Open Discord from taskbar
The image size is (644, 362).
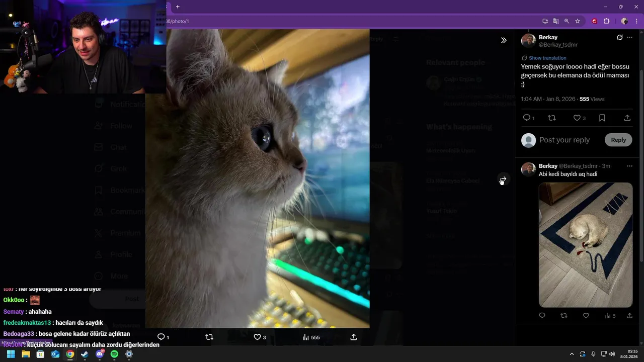click(100, 354)
